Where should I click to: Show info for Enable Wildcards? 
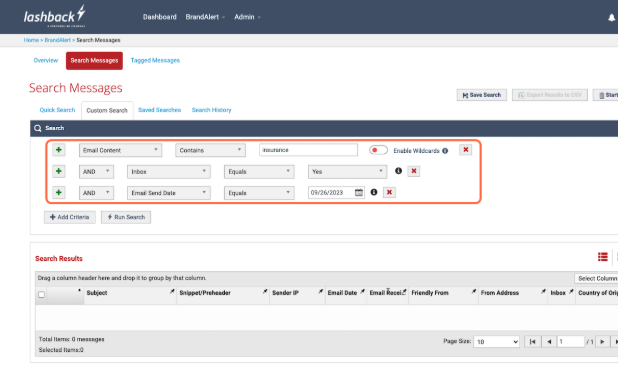(445, 151)
